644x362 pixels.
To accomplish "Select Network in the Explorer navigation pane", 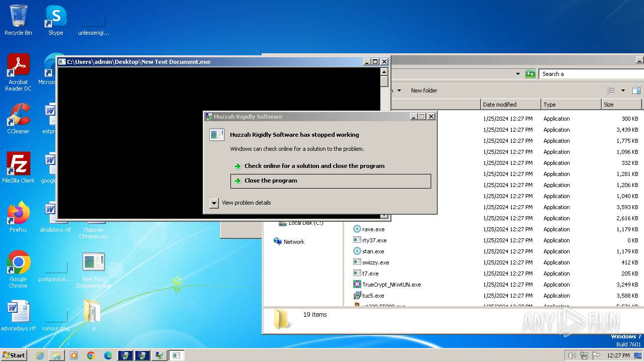I will click(289, 242).
